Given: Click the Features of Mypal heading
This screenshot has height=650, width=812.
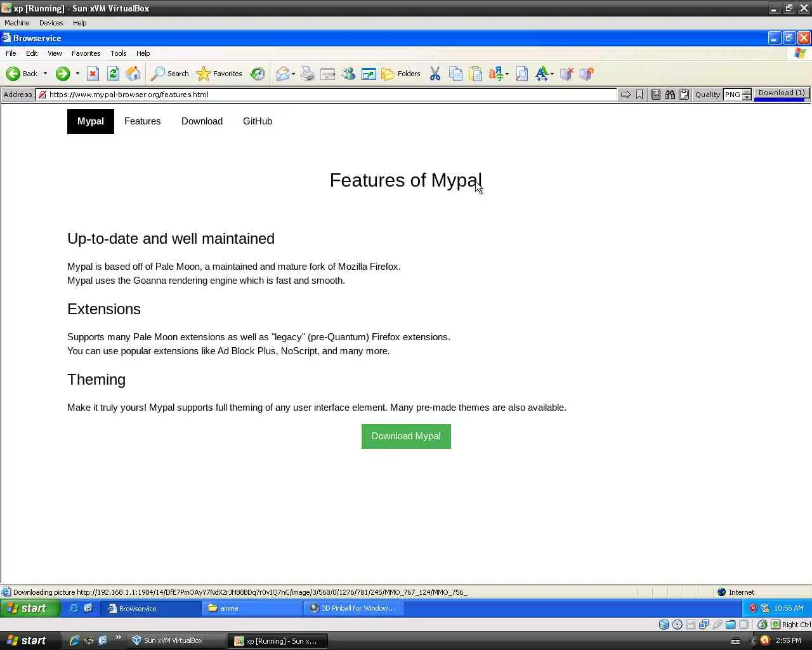Looking at the screenshot, I should tap(406, 180).
